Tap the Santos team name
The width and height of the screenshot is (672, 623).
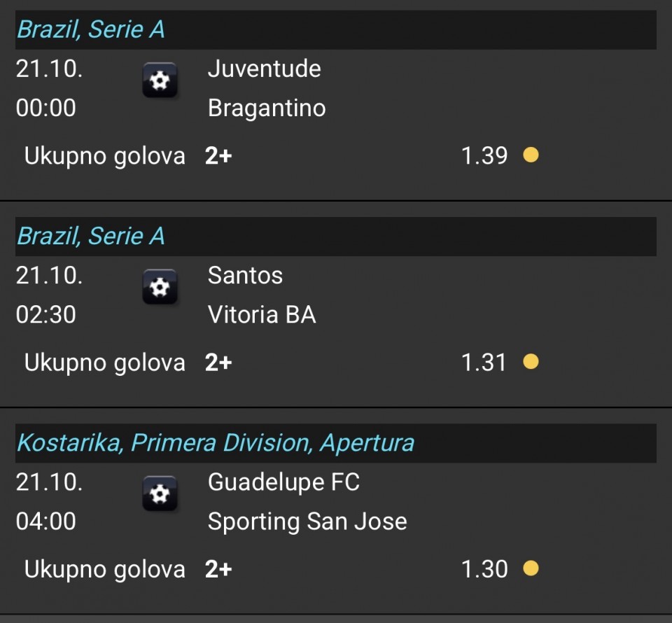[245, 275]
